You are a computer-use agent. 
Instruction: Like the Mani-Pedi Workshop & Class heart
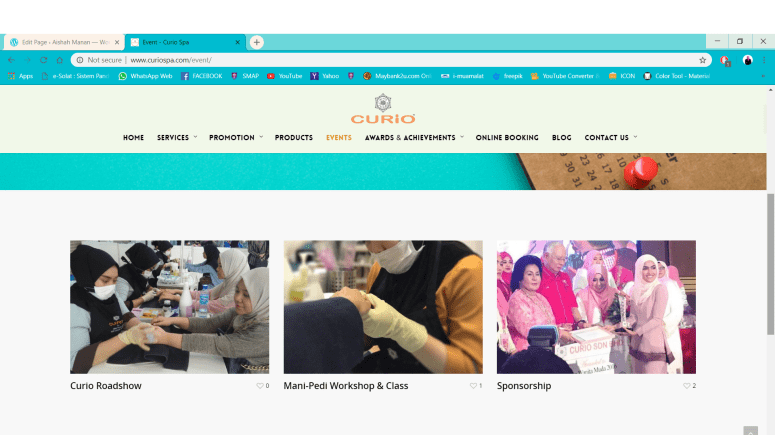click(x=473, y=386)
